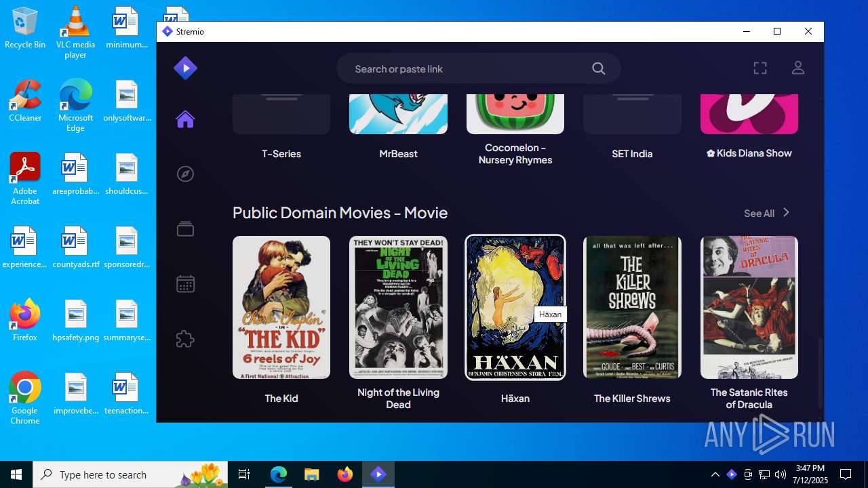Select the T-Series channel placeholder

pyautogui.click(x=281, y=114)
